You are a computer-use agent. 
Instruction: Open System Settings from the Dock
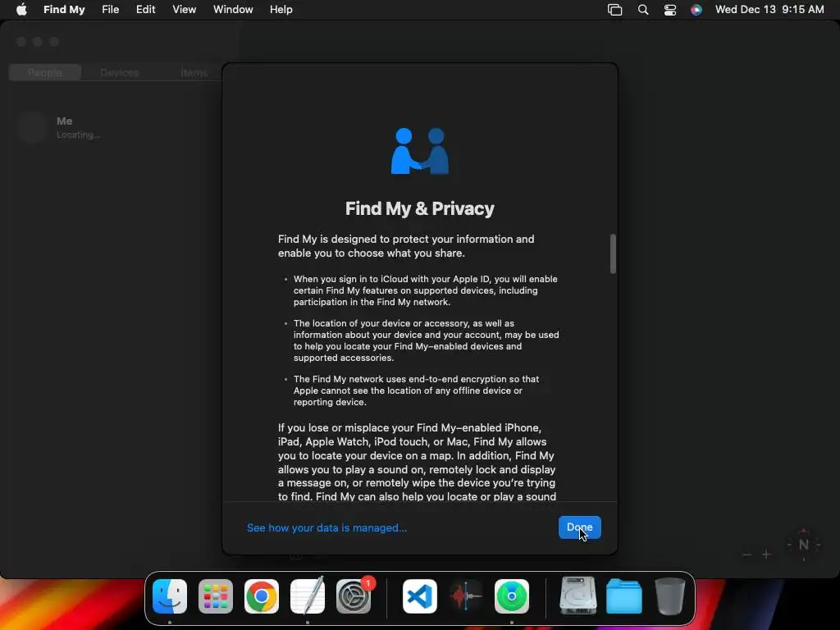click(354, 596)
